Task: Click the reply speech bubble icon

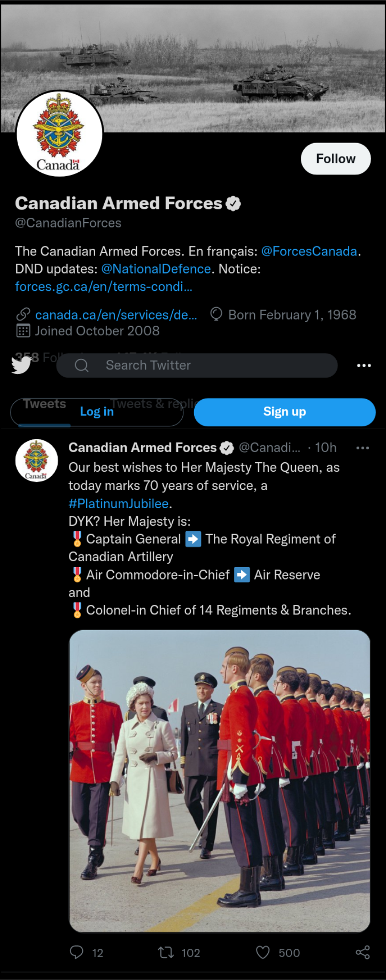Action: click(77, 952)
